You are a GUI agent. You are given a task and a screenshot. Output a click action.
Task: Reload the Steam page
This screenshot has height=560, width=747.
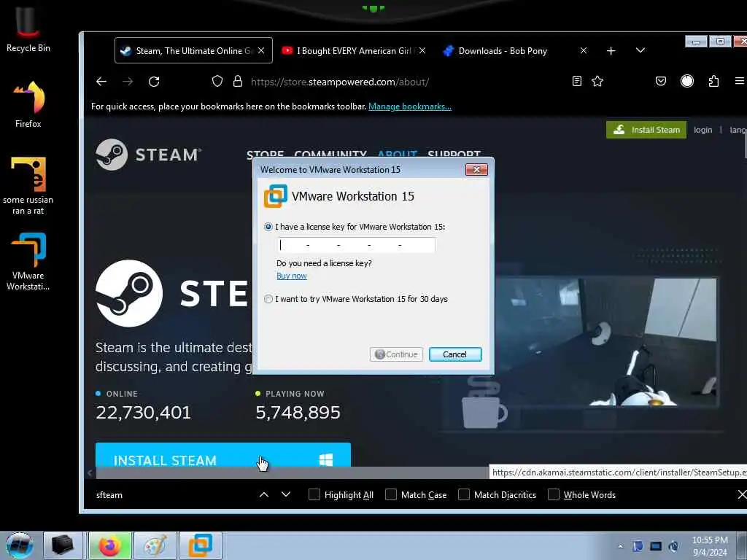(154, 82)
